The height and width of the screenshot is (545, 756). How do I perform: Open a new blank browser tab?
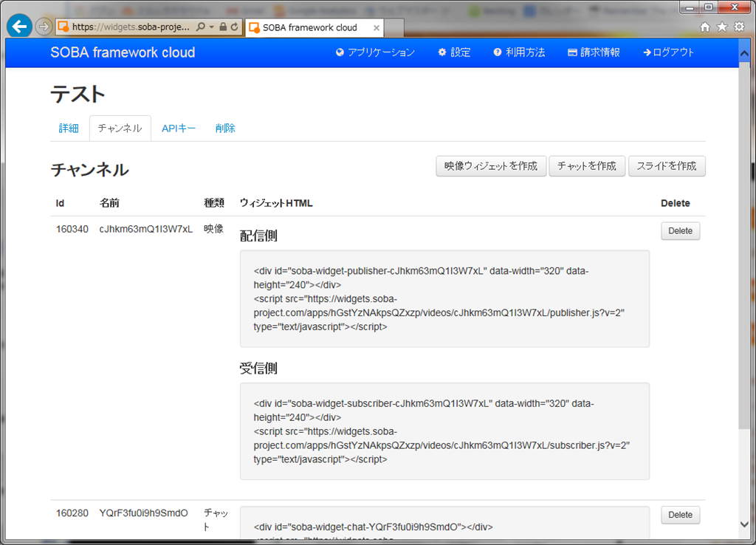pyautogui.click(x=394, y=28)
